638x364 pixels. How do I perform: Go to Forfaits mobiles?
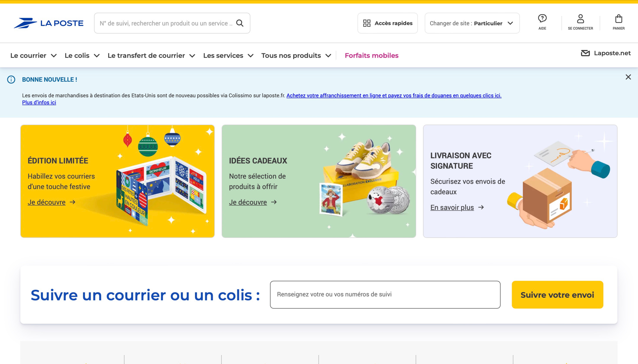tap(371, 55)
